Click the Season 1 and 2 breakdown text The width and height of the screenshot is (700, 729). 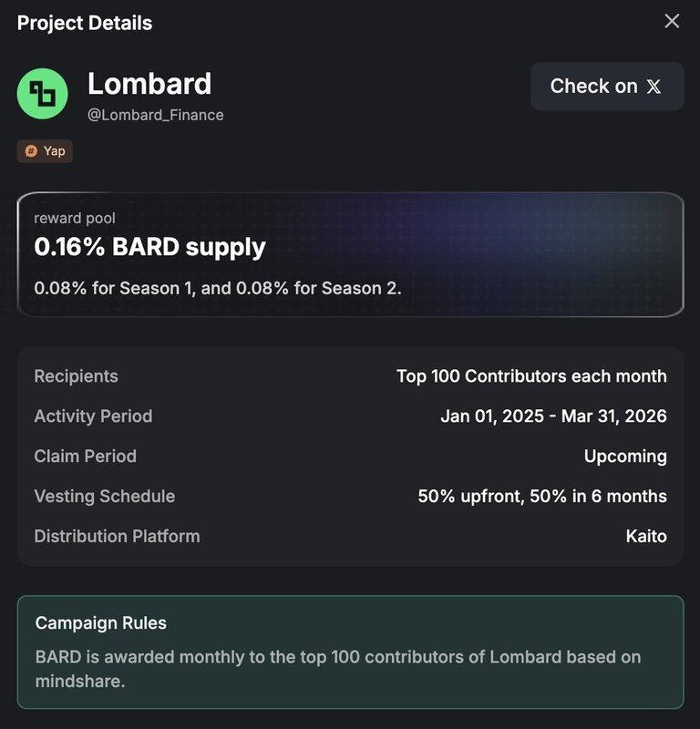[x=218, y=288]
